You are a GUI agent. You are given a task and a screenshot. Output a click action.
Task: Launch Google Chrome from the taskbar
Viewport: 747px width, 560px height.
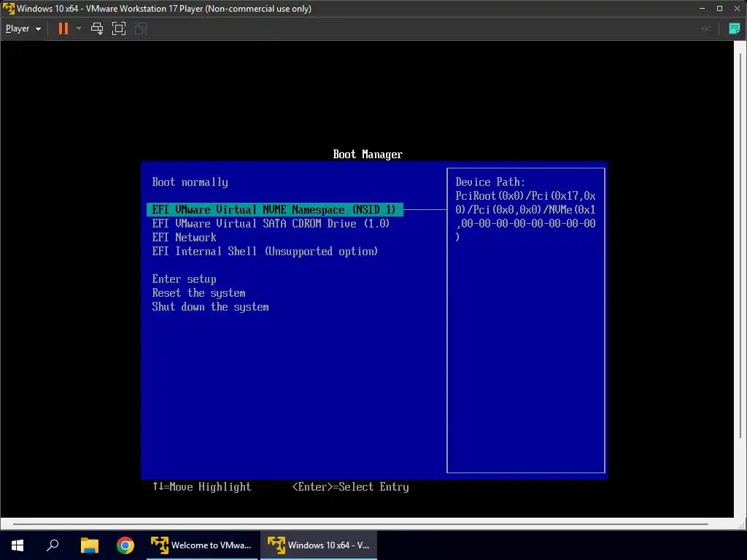[125, 545]
